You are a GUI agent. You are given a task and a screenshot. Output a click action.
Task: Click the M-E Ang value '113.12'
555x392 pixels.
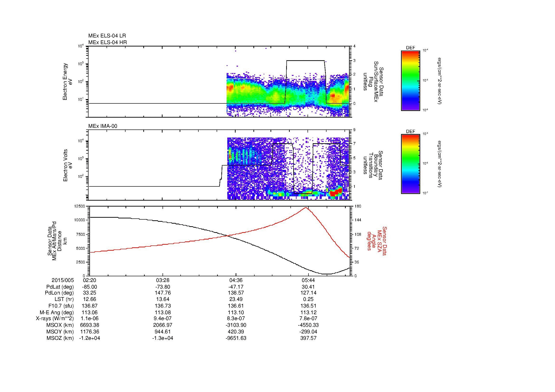[x=308, y=313]
